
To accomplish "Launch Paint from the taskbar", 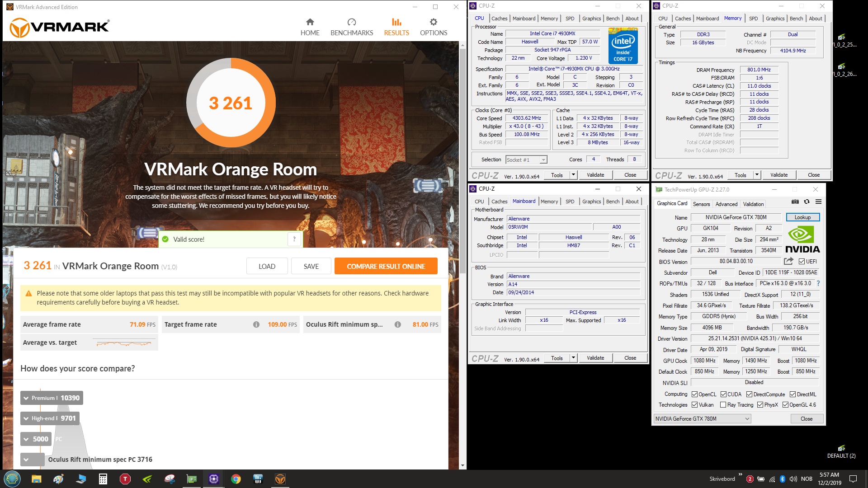I will (58, 479).
